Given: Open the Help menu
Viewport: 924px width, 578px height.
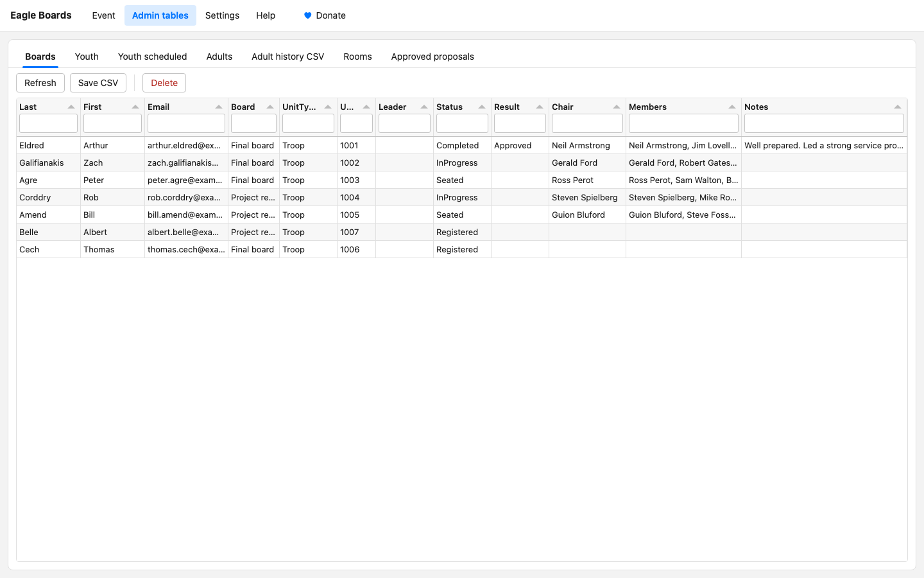Looking at the screenshot, I should coord(266,15).
